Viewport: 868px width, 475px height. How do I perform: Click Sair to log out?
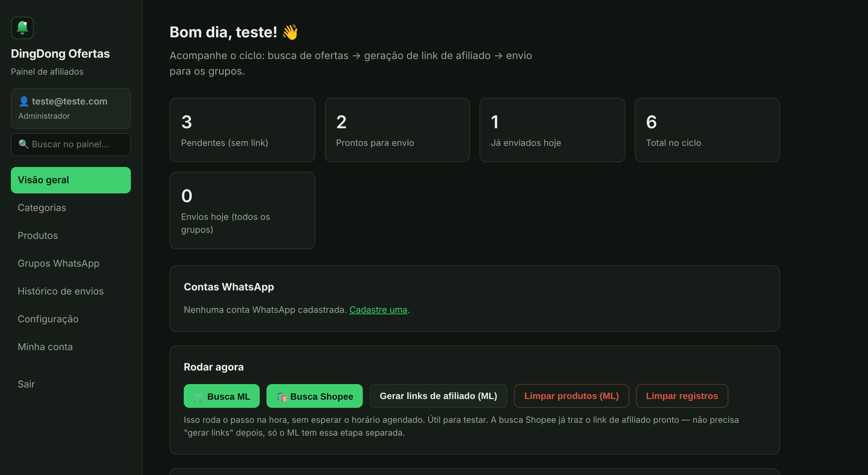point(71,384)
